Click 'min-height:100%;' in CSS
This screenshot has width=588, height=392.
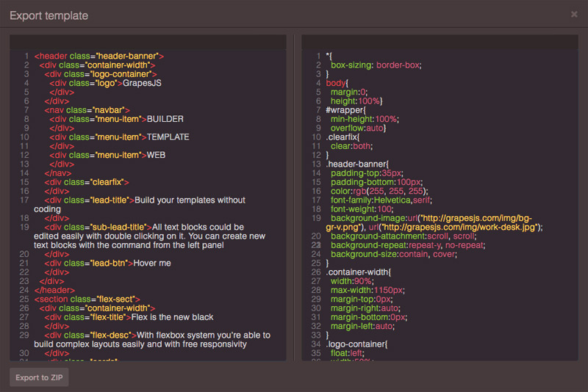[365, 119]
